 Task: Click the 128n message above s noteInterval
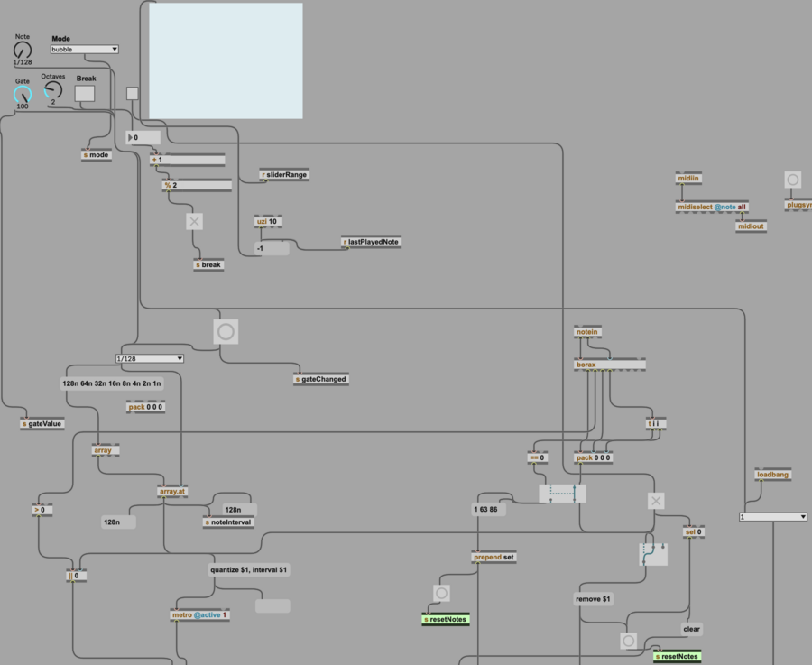click(240, 510)
